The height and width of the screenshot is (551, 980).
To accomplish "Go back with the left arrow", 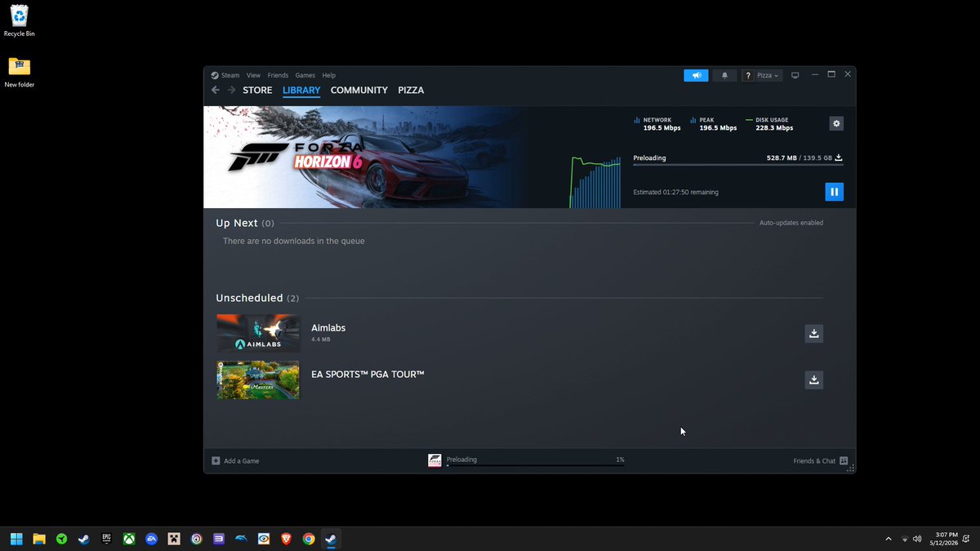I will [216, 90].
